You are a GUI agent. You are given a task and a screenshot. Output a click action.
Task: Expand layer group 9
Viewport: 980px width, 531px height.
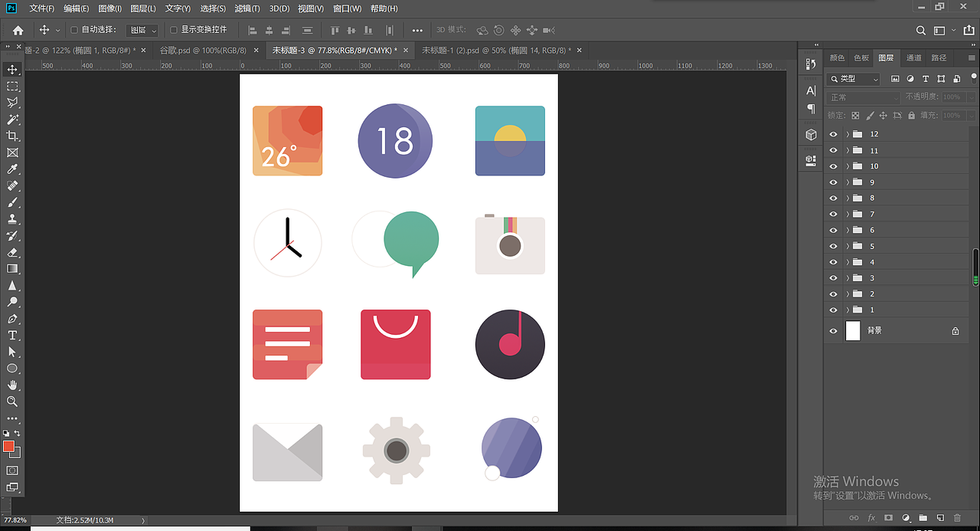pyautogui.click(x=848, y=182)
